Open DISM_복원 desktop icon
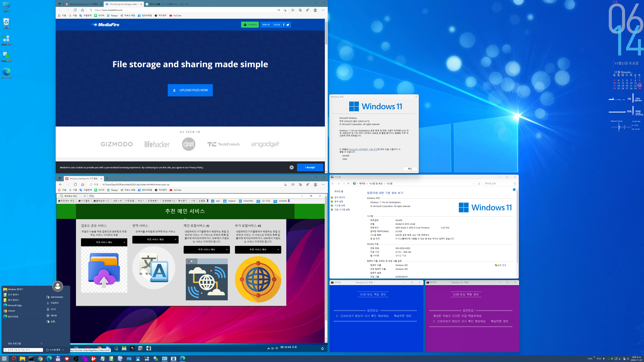The width and height of the screenshot is (644, 362). tap(6, 57)
